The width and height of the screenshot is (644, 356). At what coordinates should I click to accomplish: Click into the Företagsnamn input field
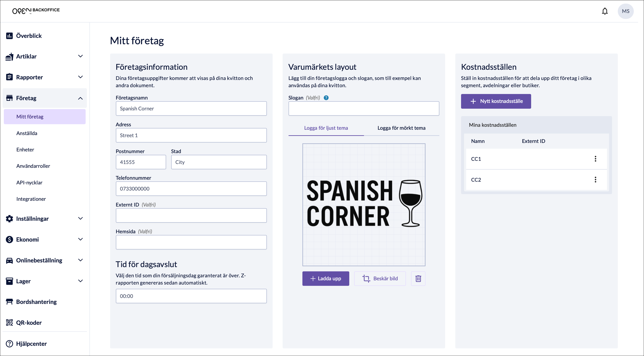tap(191, 108)
